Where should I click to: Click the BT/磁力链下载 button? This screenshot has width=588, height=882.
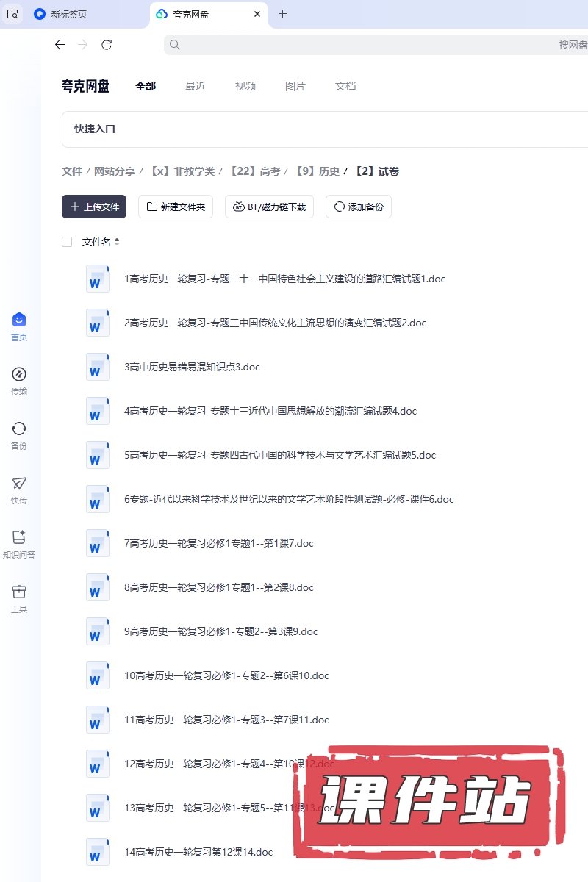269,207
